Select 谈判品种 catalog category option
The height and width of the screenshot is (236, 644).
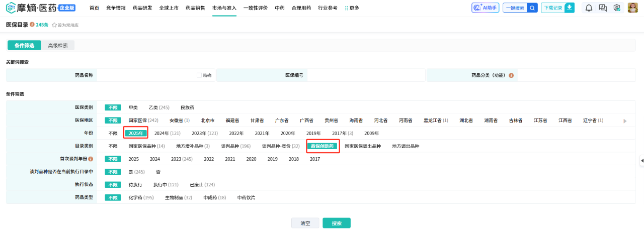235,146
